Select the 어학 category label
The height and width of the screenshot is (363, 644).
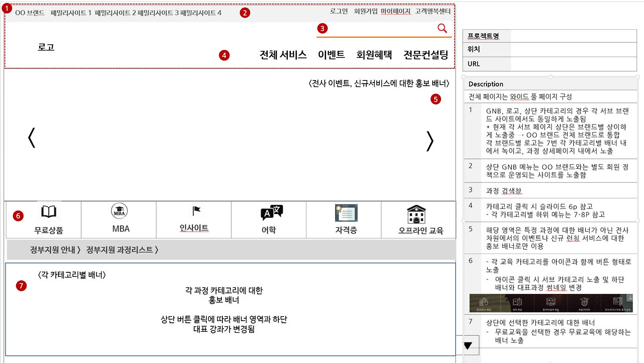tap(269, 230)
